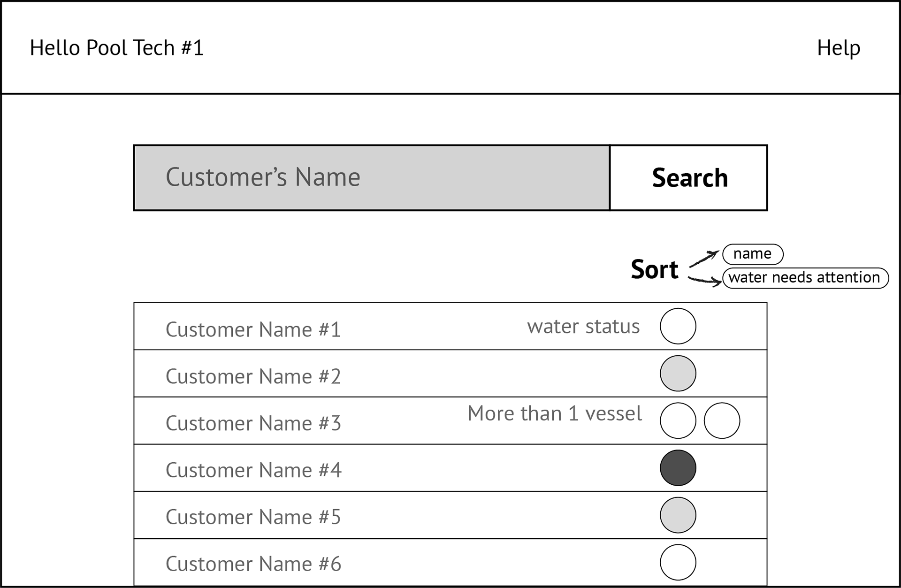Open the Help menu
The height and width of the screenshot is (588, 901).
click(x=838, y=48)
